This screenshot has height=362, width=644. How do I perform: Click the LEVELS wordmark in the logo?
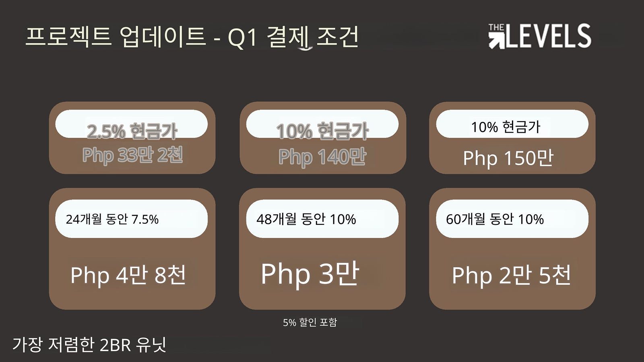click(x=549, y=36)
